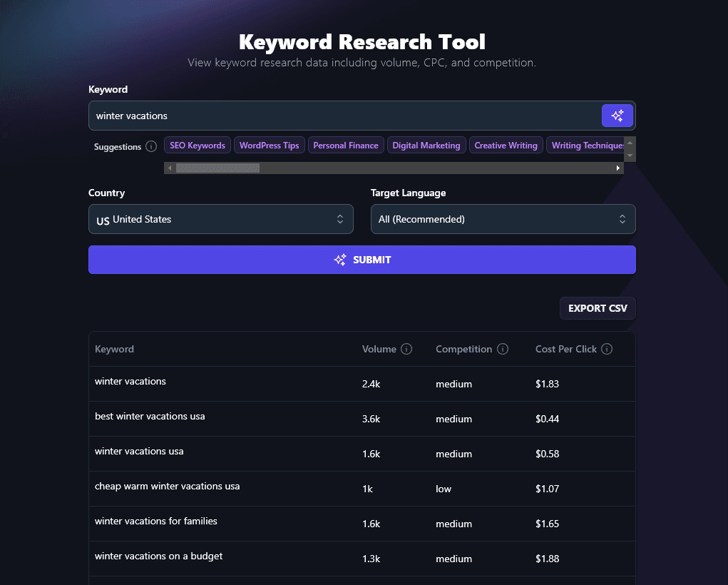Click inside the keyword input field
This screenshot has height=585, width=728.
pyautogui.click(x=285, y=115)
